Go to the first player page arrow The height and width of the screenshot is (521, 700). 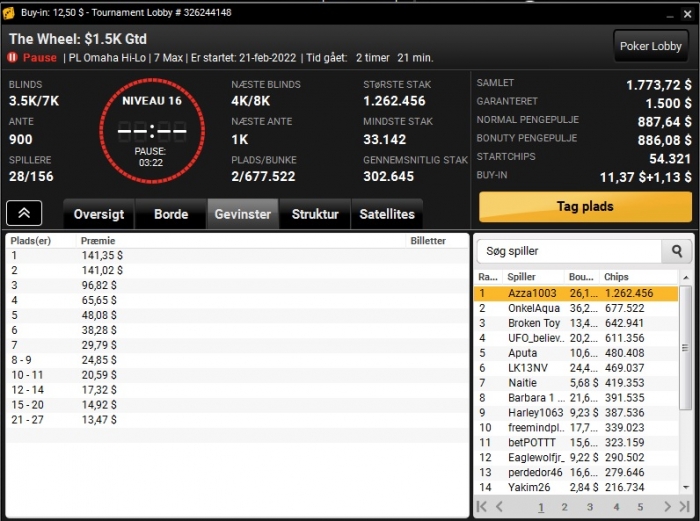(482, 506)
